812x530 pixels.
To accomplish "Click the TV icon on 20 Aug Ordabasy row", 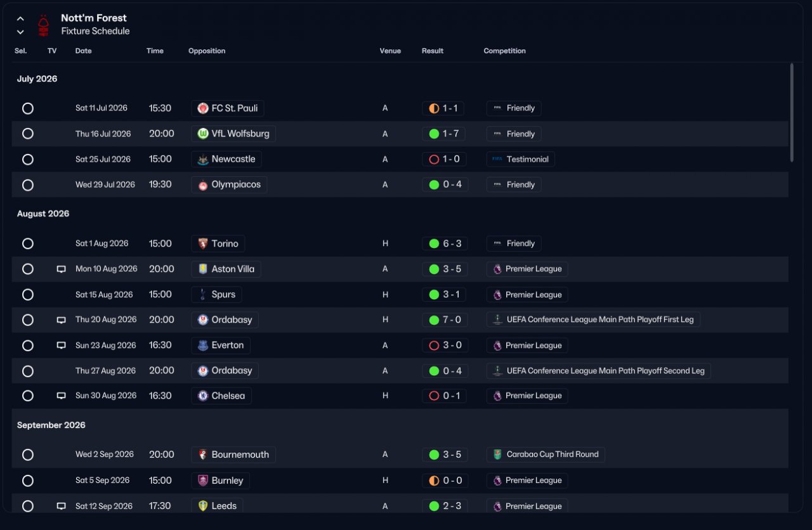I will point(61,320).
